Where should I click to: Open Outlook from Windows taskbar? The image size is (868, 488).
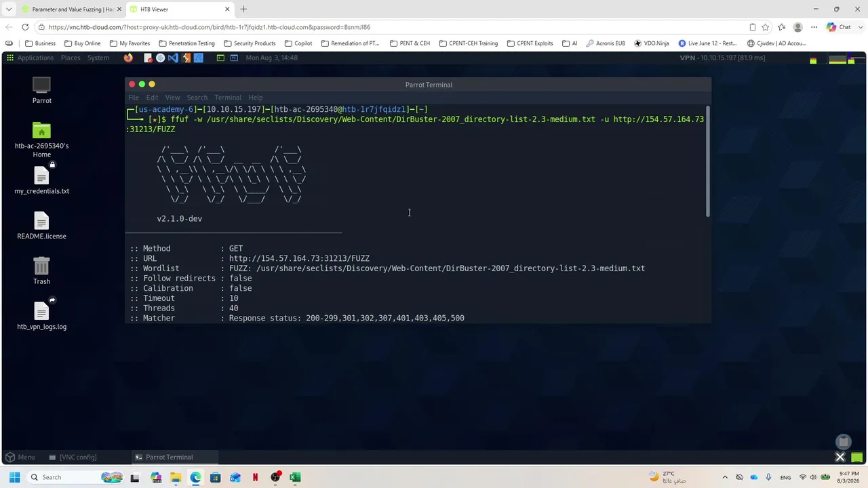pos(235,477)
